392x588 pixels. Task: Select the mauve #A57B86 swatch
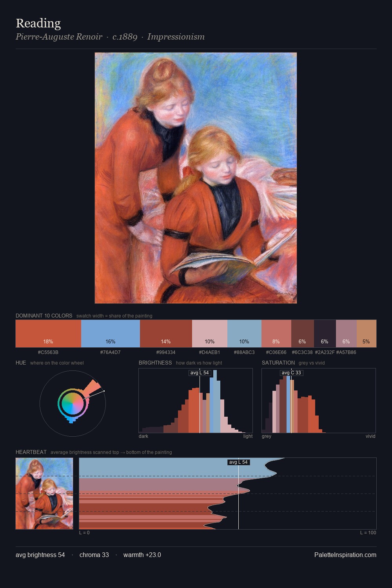coord(346,334)
